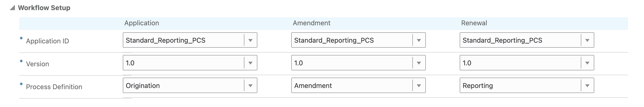Expand Version dropdown arrow in Application column
Viewport: 644px width, 107px height.
250,63
